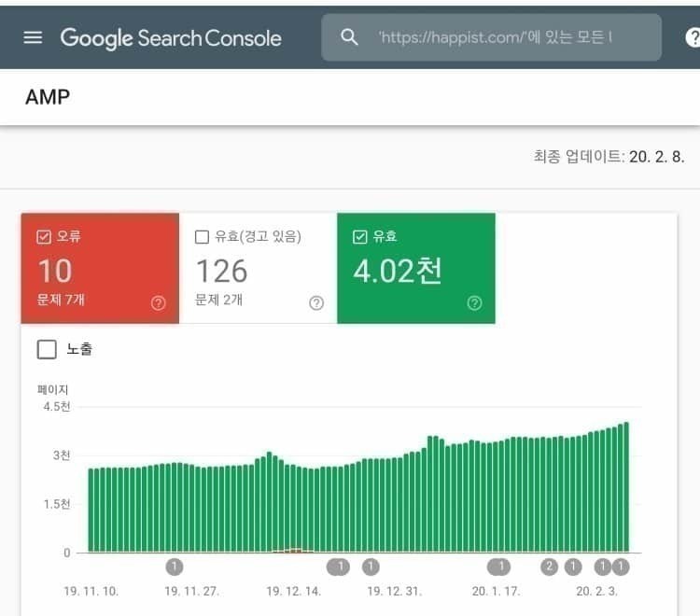Click annotation marker near 19. 11. 27.

175,567
